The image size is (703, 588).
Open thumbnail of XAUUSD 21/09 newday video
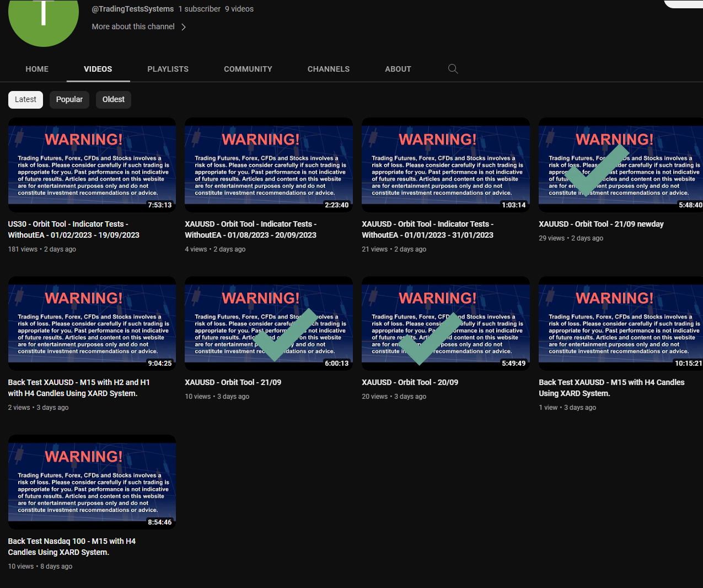click(x=621, y=165)
